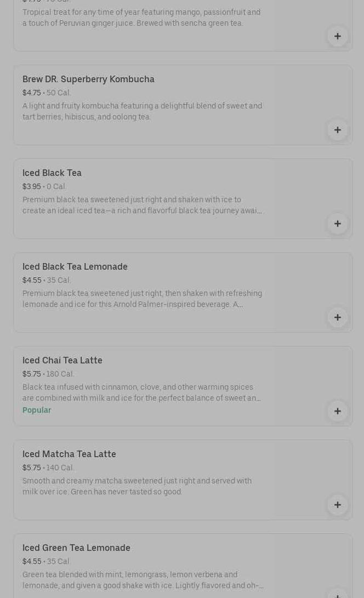Click the Iced Matcha Tea Latte description
This screenshot has height=598, width=364.
(x=137, y=486)
